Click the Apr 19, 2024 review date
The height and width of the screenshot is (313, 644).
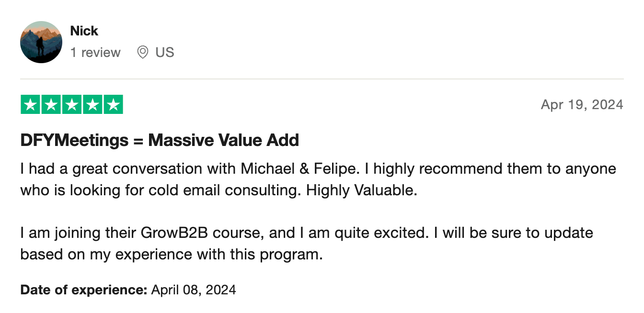[582, 105]
